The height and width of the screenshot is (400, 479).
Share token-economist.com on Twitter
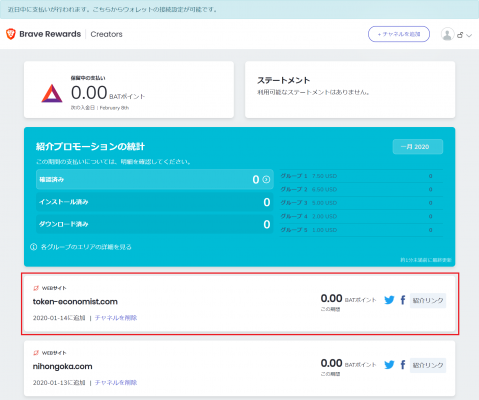[389, 300]
